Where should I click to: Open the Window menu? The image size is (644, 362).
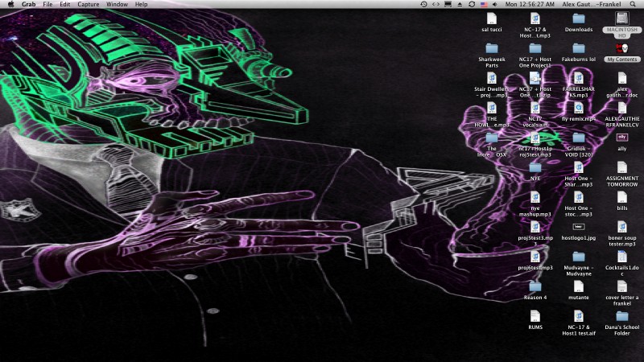(117, 4)
